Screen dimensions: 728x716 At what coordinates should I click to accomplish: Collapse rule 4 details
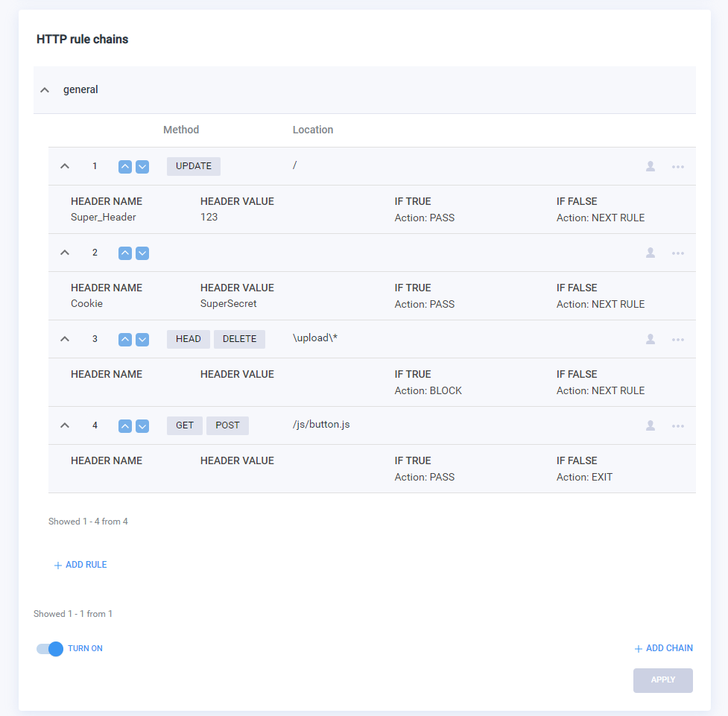click(65, 425)
